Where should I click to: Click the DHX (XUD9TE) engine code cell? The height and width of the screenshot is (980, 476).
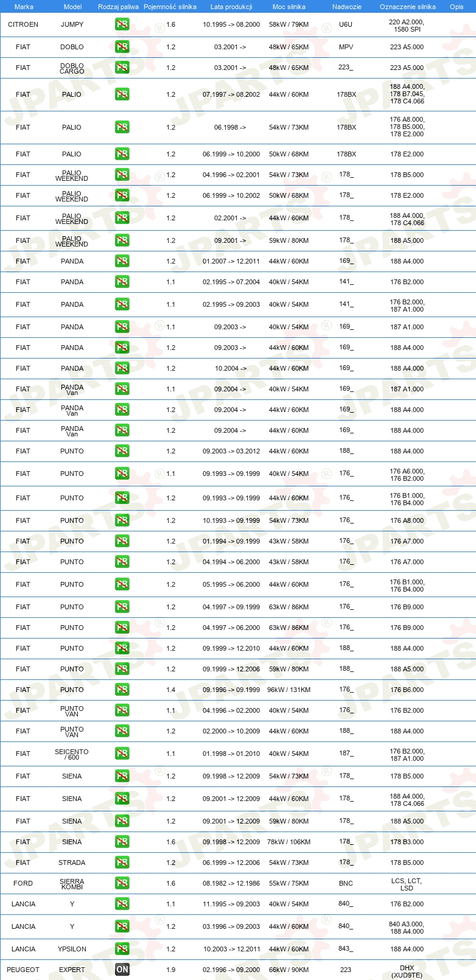pyautogui.click(x=407, y=971)
